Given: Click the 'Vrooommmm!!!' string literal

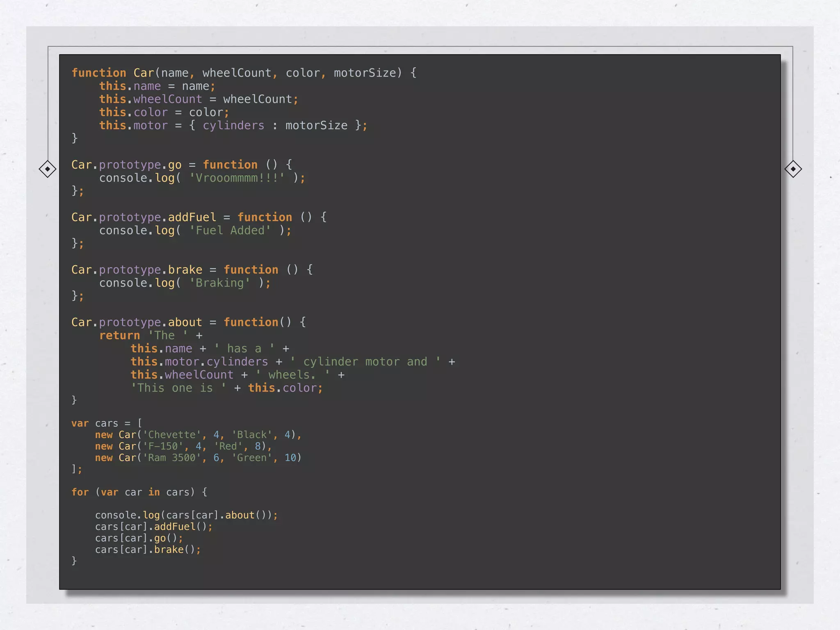Looking at the screenshot, I should (x=237, y=178).
